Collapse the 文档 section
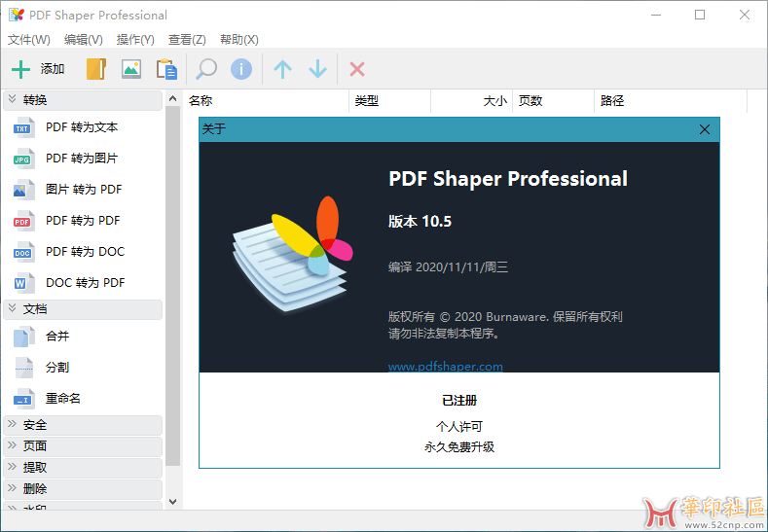 click(82, 309)
